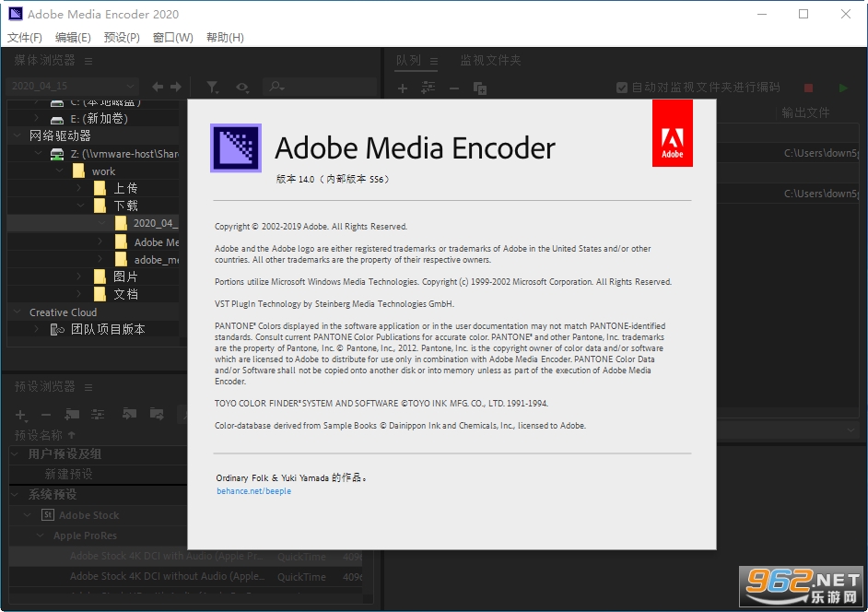The image size is (868, 612).
Task: Click the create new preset plus icon
Action: tap(21, 415)
